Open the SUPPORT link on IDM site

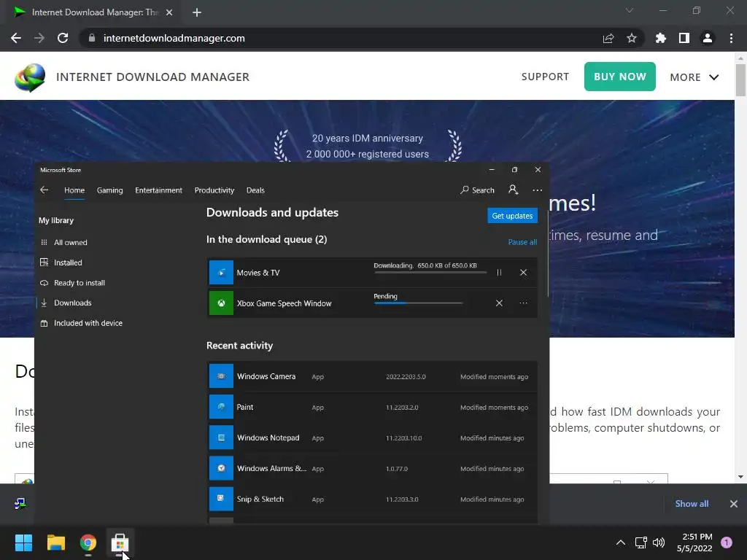(545, 77)
